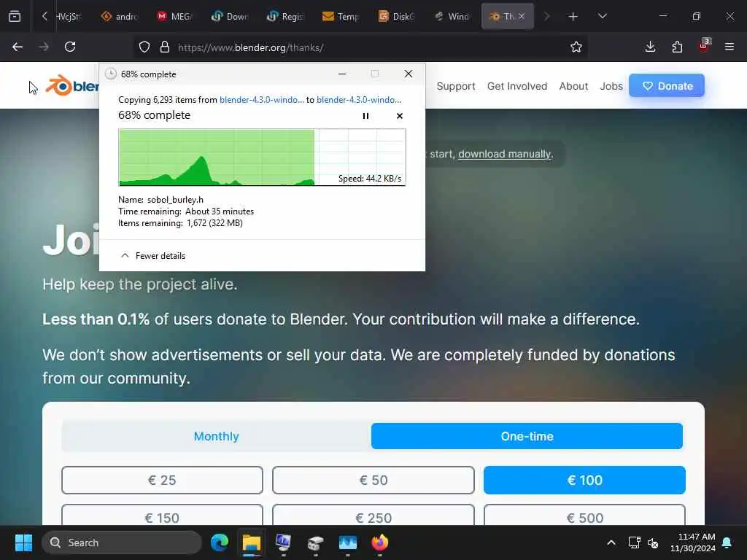Click the browser forward arrow
The width and height of the screenshot is (747, 560).
44,47
